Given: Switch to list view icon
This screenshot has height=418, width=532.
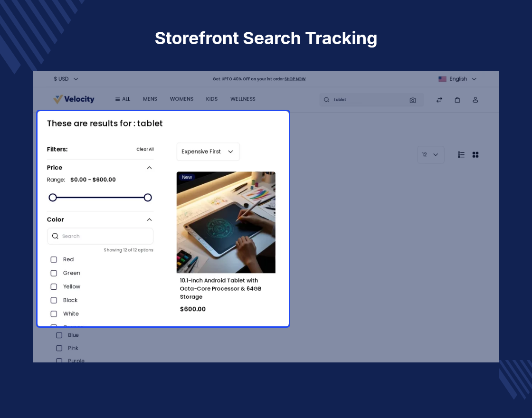Looking at the screenshot, I should tap(461, 155).
